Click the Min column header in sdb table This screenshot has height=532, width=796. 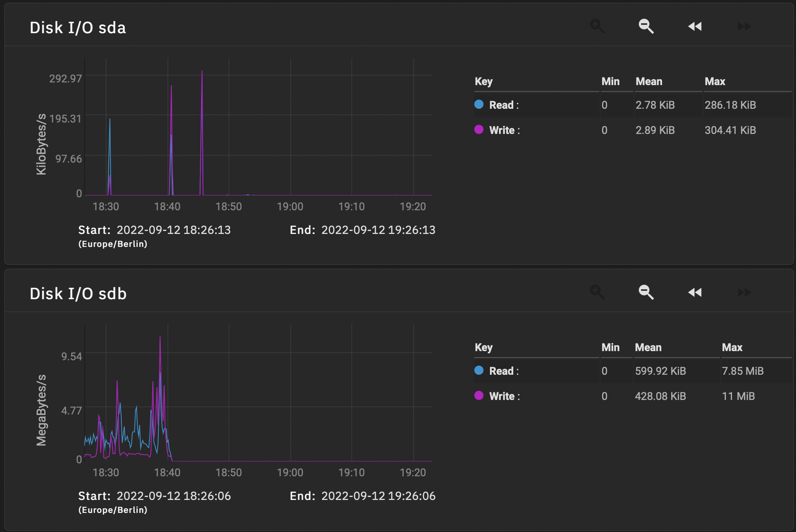click(x=610, y=347)
